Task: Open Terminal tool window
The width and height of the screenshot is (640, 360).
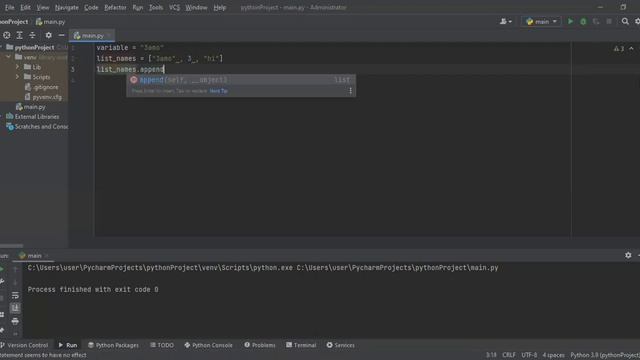Action: pyautogui.click(x=301, y=345)
